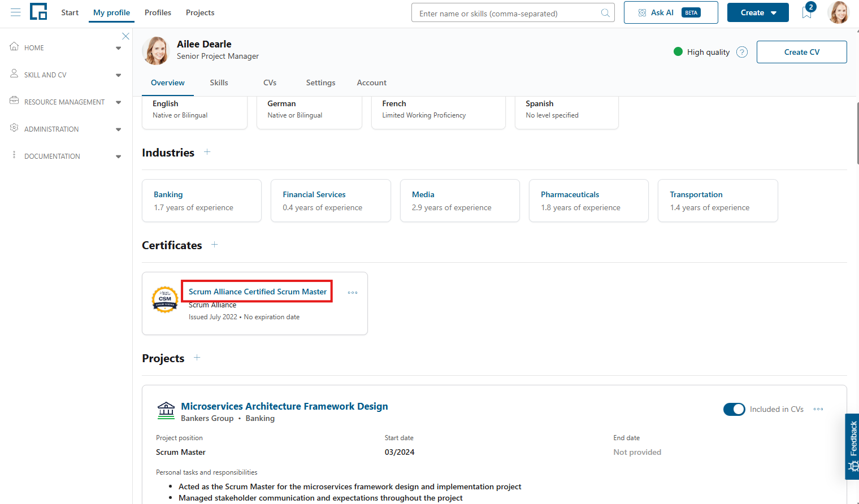Viewport: 859px width, 504px height.
Task: Open Microservices Architecture Framework Design project
Action: click(x=284, y=406)
